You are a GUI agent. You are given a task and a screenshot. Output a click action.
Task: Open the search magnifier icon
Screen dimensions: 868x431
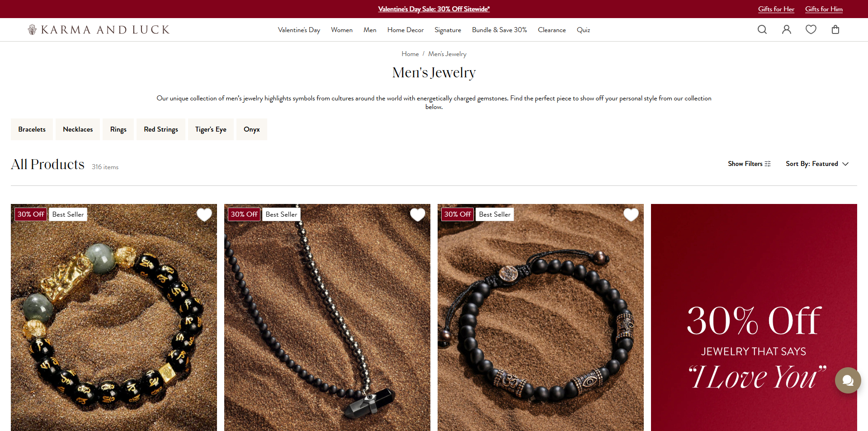[762, 29]
